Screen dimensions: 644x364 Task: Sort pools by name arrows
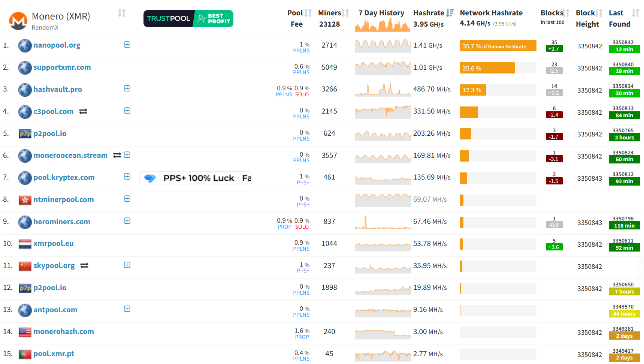[122, 13]
